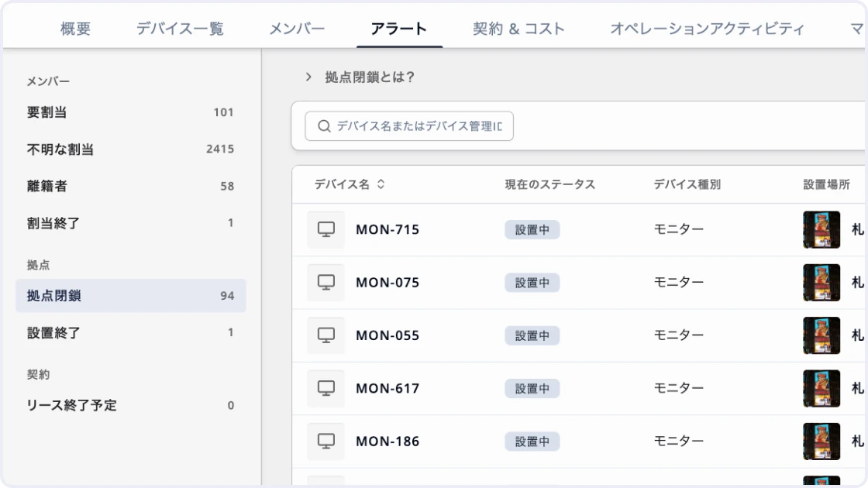The image size is (868, 488).
Task: Click the 拠点閉鎖とは? help text
Action: (x=370, y=77)
